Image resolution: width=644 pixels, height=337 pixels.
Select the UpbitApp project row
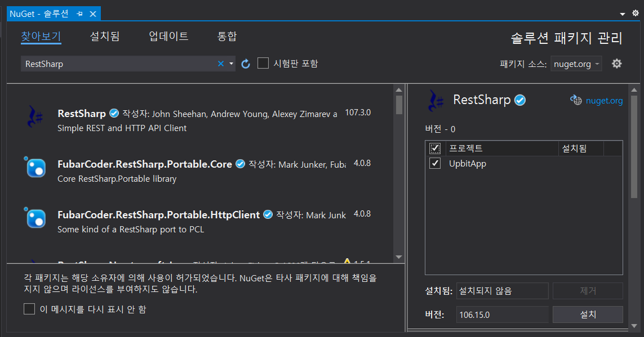pyautogui.click(x=523, y=164)
